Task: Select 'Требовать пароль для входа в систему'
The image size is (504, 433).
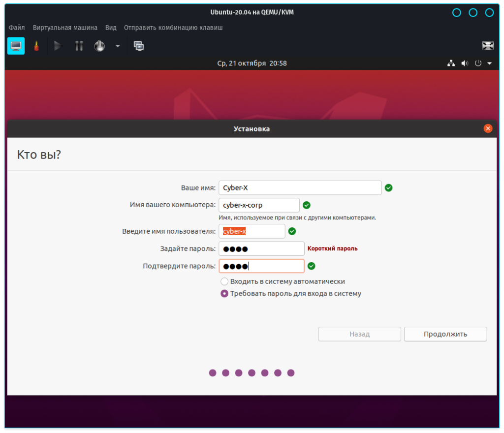Action: tap(224, 294)
